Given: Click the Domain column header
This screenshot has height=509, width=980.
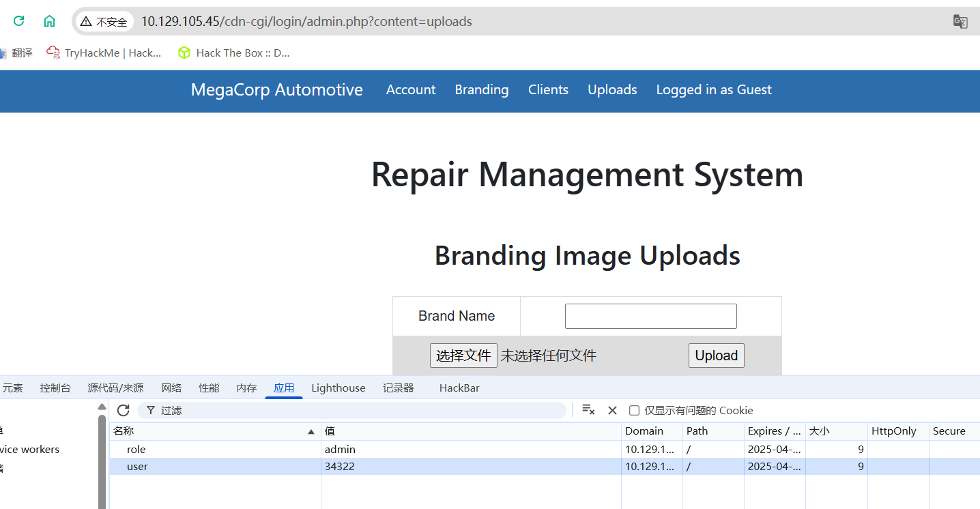Looking at the screenshot, I should coord(652,431).
